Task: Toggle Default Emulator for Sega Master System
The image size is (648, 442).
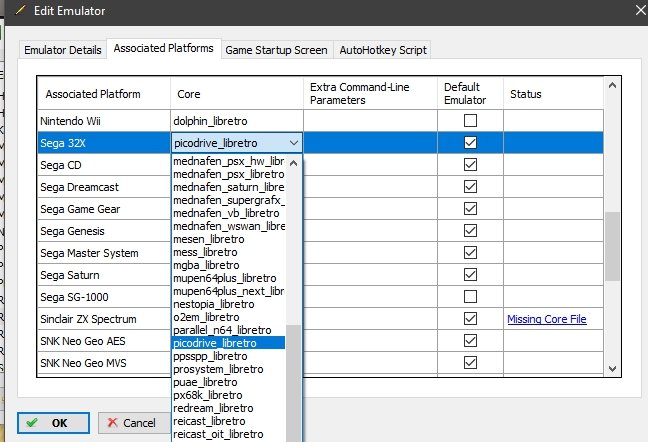Action: coord(470,252)
